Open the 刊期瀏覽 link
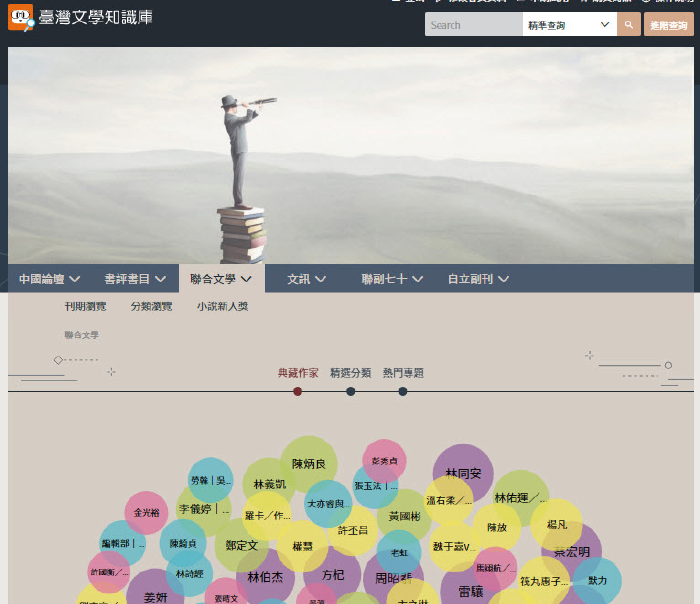Image resolution: width=700 pixels, height=604 pixels. click(x=85, y=306)
